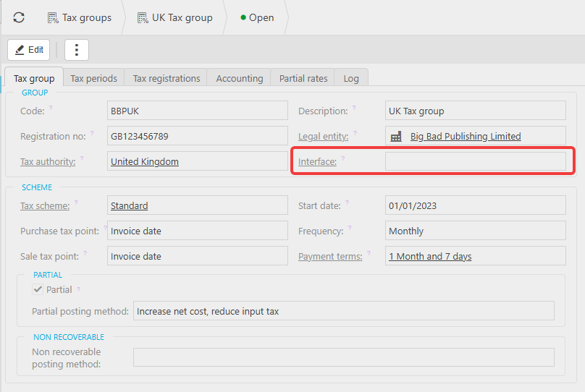Toggle the Partial checkbox

click(x=38, y=289)
